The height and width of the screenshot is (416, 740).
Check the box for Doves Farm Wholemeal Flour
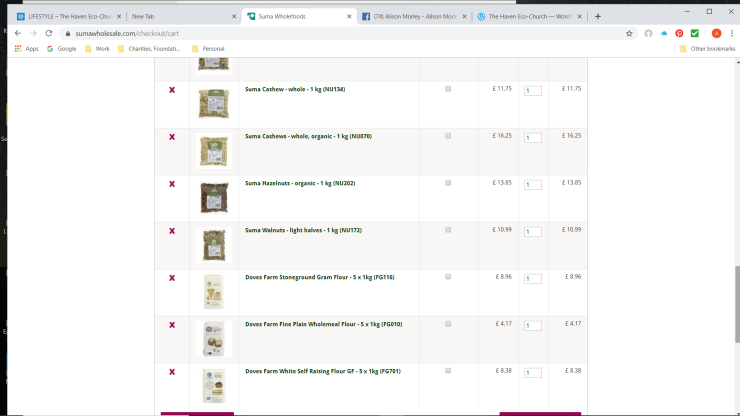pyautogui.click(x=448, y=324)
